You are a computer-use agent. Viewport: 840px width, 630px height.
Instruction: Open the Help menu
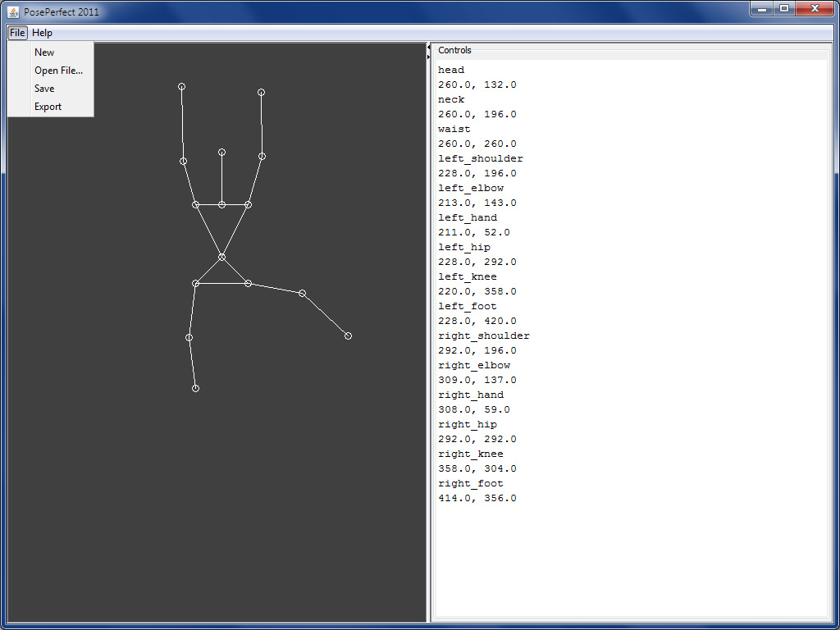tap(42, 33)
